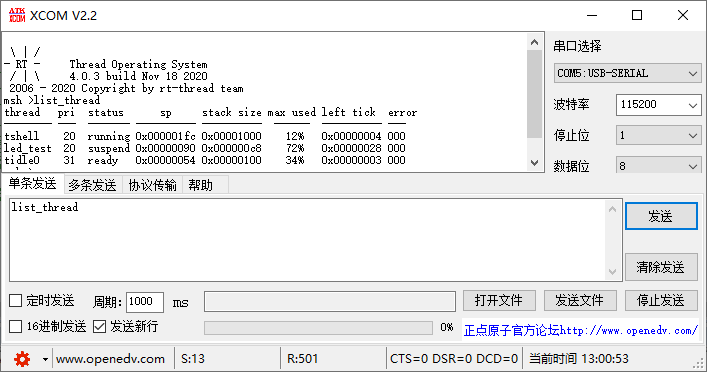Click the 发送 button
This screenshot has width=707, height=372.
click(661, 216)
